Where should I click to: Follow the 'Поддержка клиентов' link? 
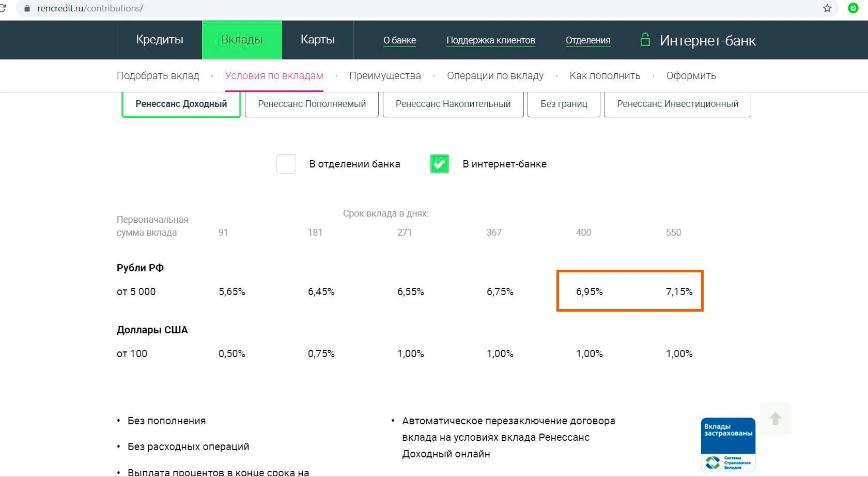coord(491,40)
